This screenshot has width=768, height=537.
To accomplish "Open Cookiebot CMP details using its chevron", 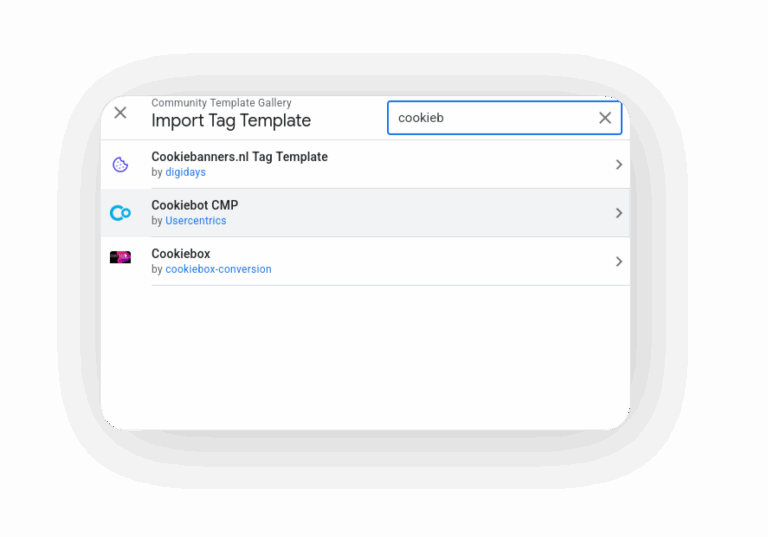I will point(619,213).
